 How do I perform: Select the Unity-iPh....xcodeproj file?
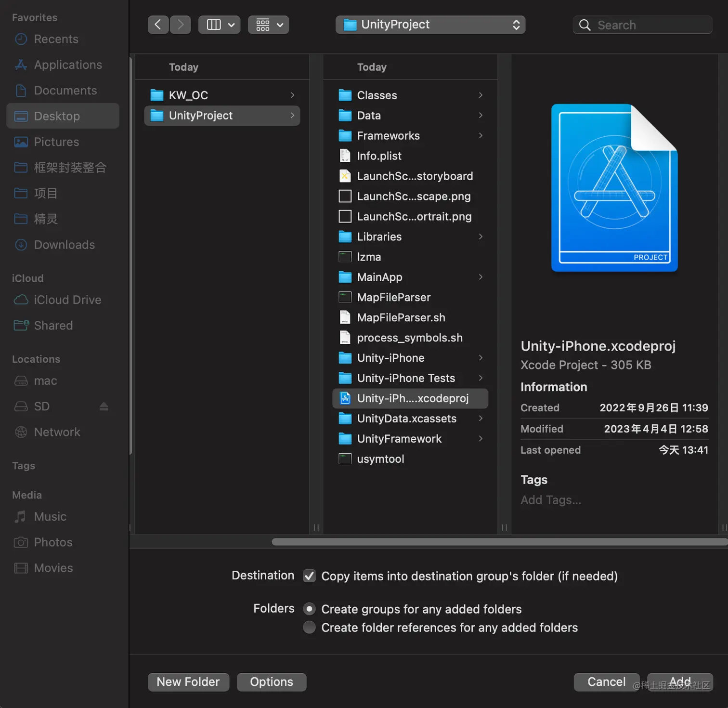410,398
